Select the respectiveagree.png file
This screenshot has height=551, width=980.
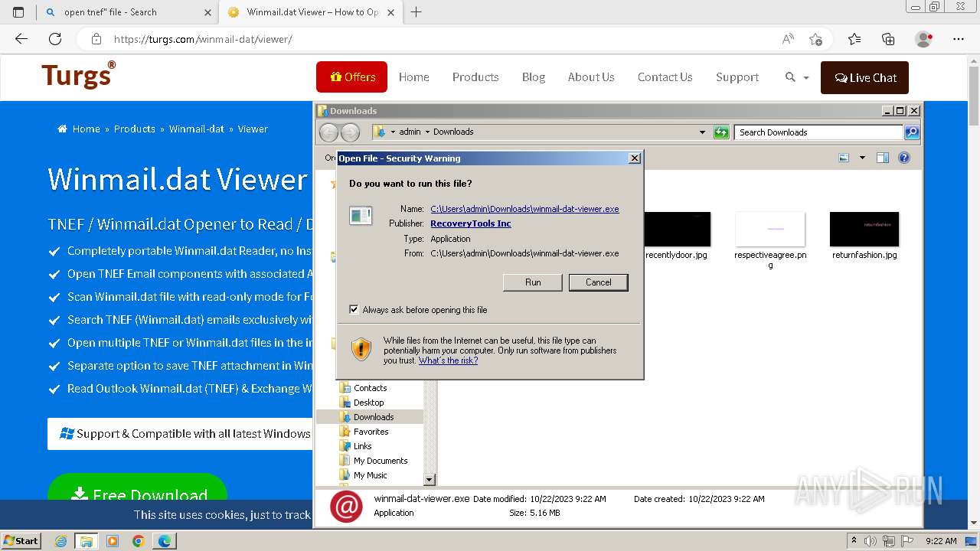[770, 240]
